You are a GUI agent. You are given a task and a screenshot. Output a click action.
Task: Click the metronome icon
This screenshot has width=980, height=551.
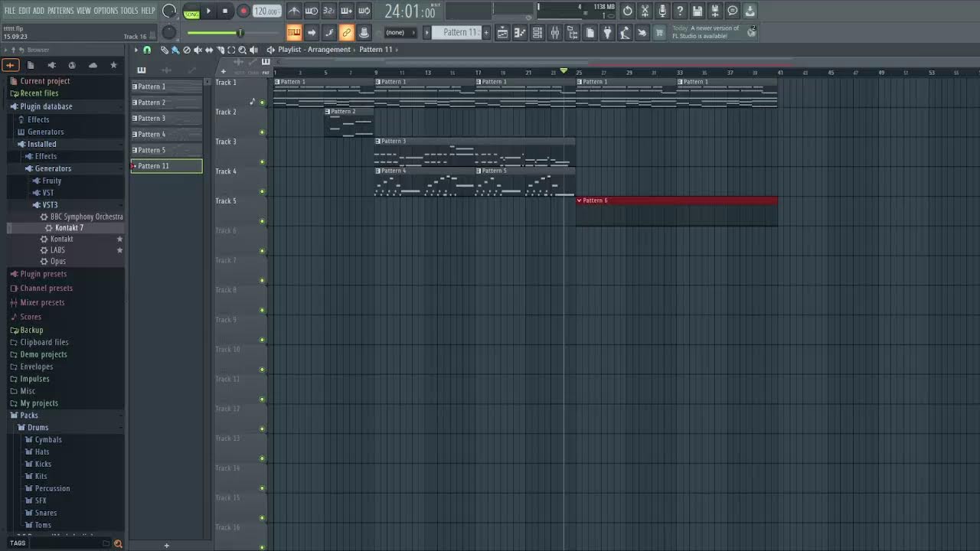(x=294, y=11)
